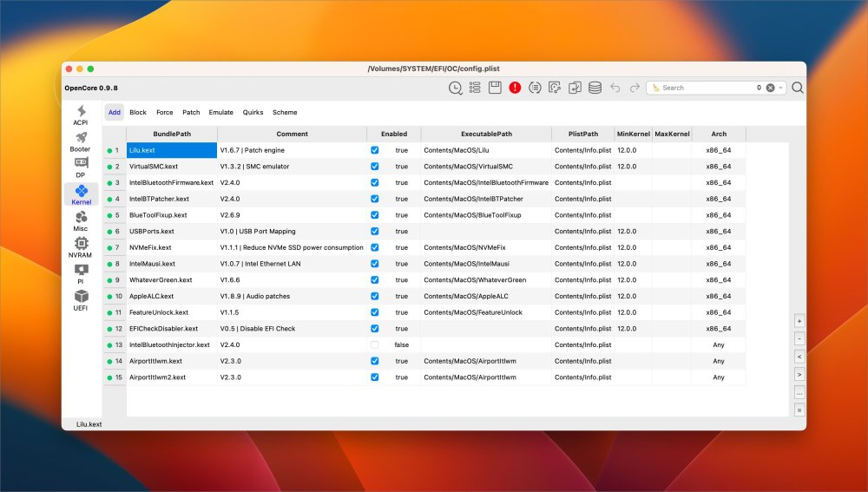
Task: Click the broom icon in search field
Action: pos(656,88)
